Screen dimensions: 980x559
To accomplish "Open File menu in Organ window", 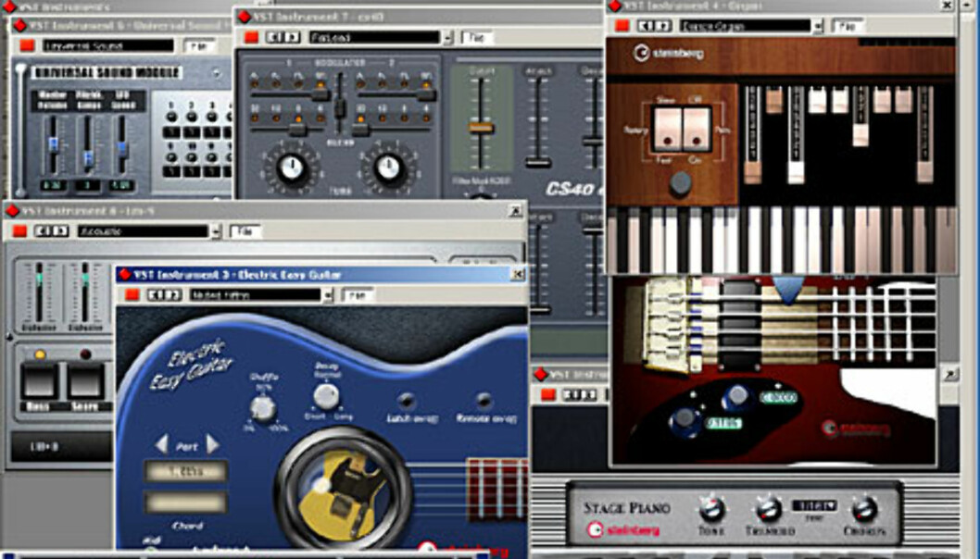I will click(x=848, y=26).
